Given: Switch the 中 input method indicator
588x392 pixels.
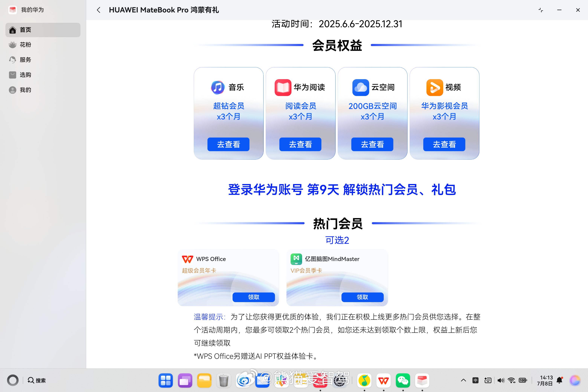Looking at the screenshot, I should pos(475,381).
